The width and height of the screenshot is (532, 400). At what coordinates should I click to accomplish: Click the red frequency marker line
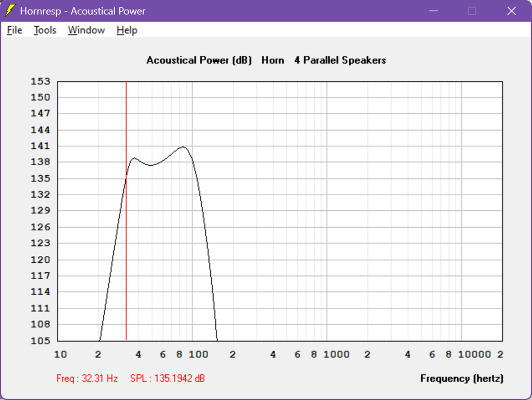(126, 210)
